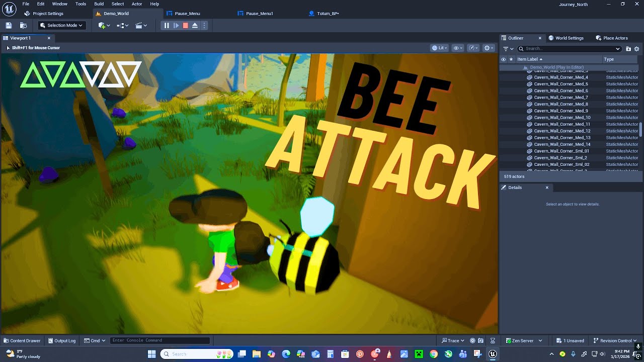Click the 1 Unsaved indicator
The image size is (644, 362).
(x=570, y=340)
